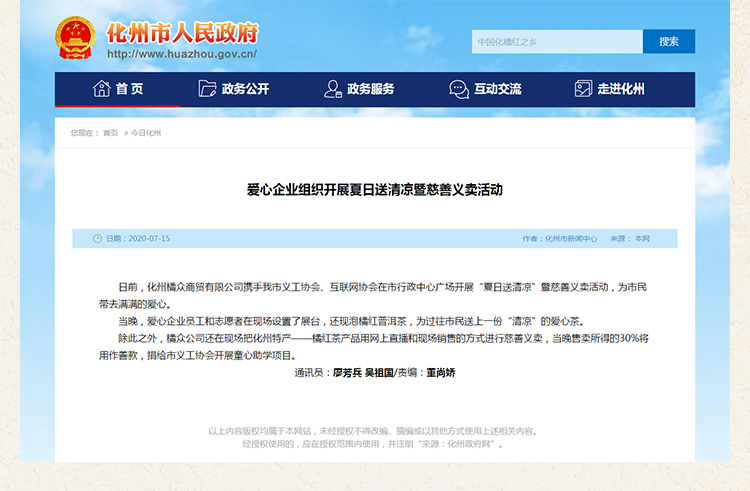Click the icon beside 政务服务

pos(333,89)
